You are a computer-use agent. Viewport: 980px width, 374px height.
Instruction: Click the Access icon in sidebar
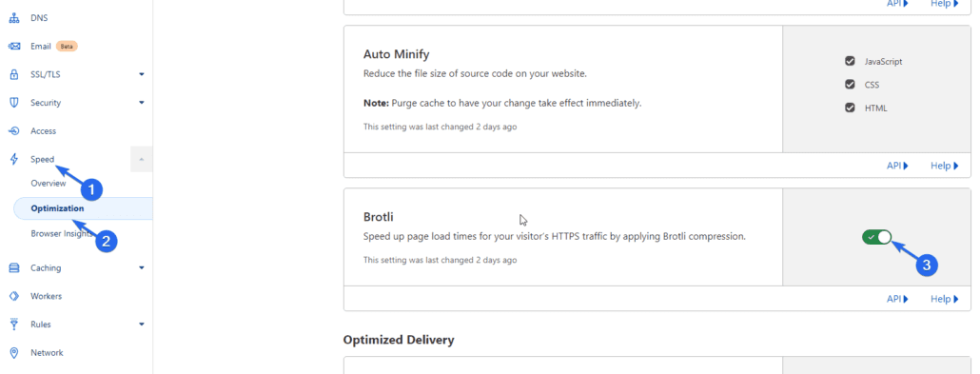[x=13, y=130]
